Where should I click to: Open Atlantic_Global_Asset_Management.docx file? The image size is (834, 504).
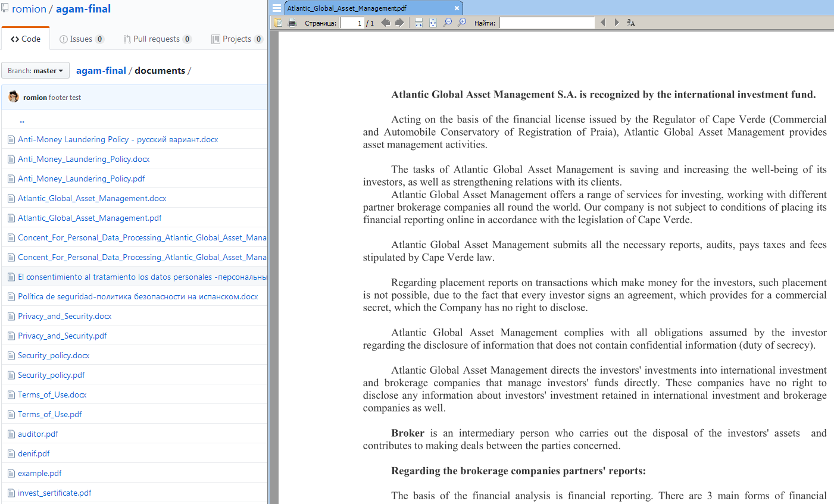(92, 198)
